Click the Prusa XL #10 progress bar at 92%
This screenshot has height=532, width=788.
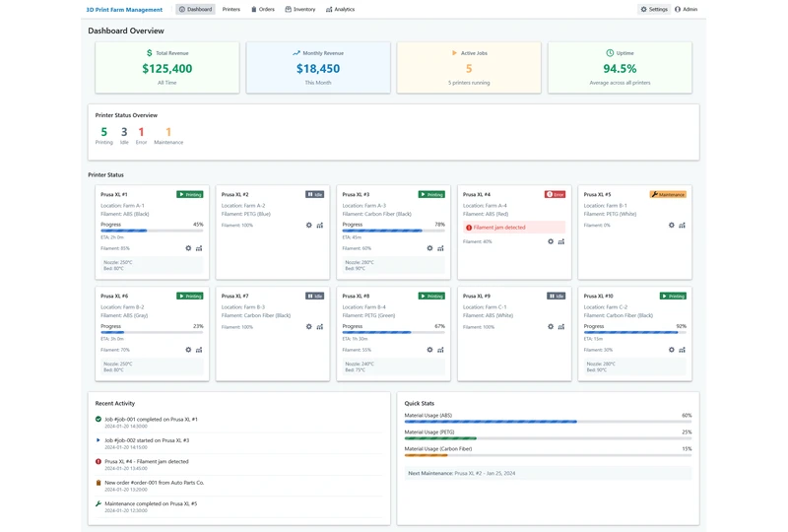[x=634, y=332]
